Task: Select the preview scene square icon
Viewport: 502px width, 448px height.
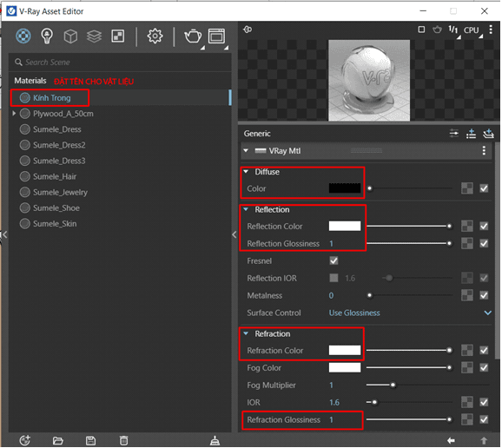Action: (x=421, y=30)
